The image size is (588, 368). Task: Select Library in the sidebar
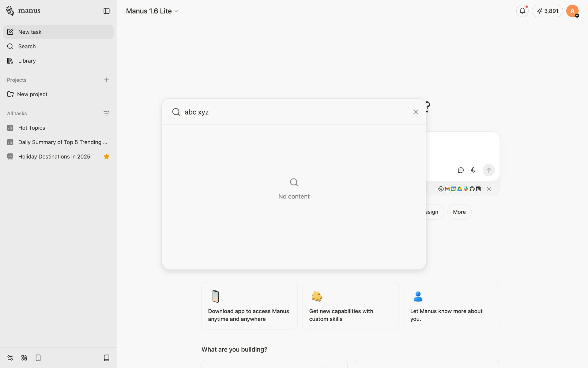pyautogui.click(x=27, y=61)
